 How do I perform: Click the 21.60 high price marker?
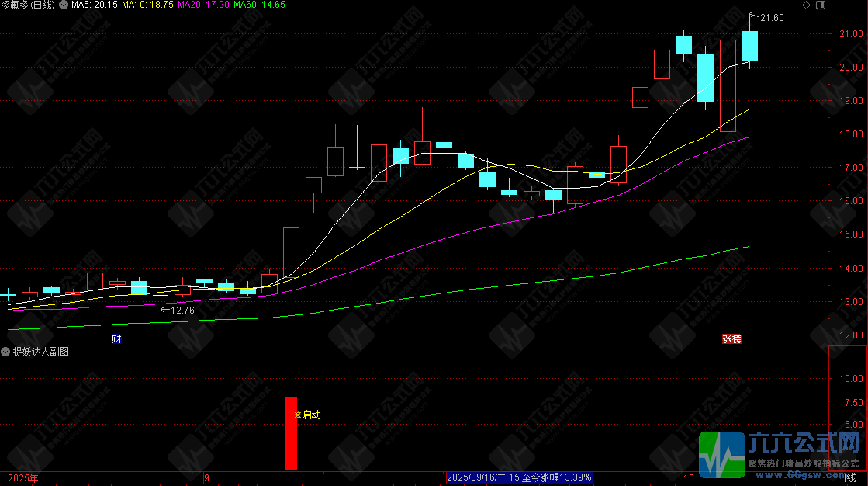[772, 18]
